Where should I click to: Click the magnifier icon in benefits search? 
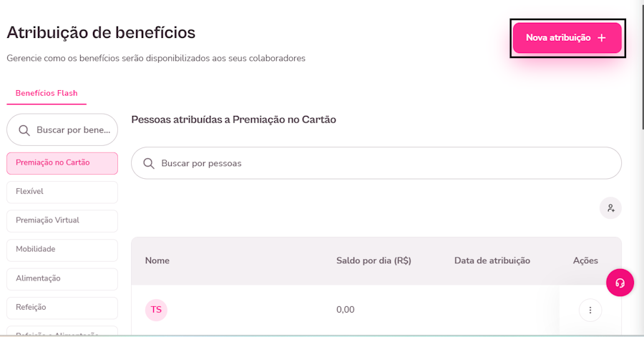[24, 130]
